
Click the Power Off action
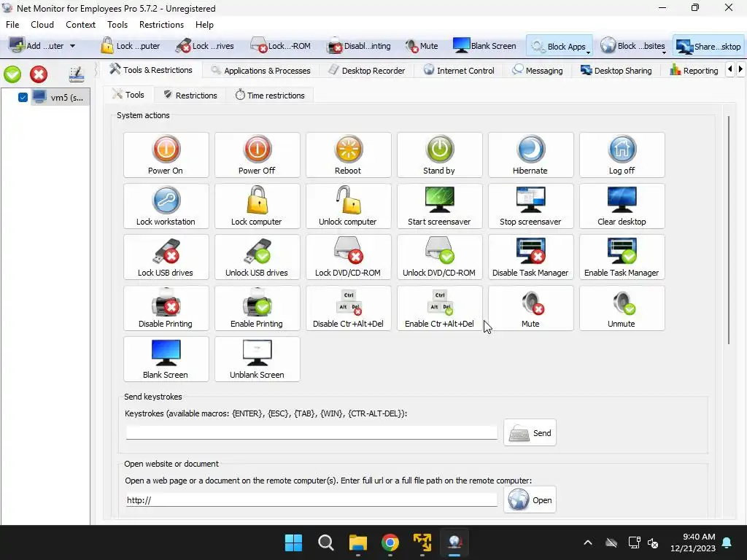tap(258, 155)
